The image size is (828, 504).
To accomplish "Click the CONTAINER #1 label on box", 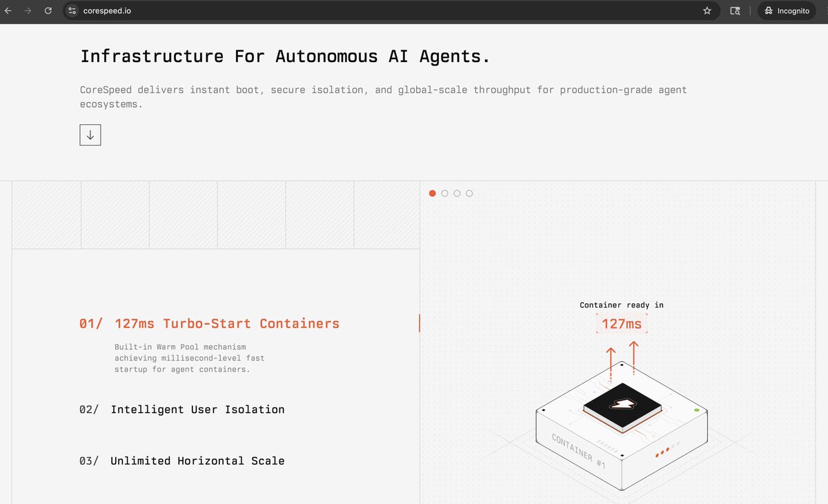I will pos(578,453).
